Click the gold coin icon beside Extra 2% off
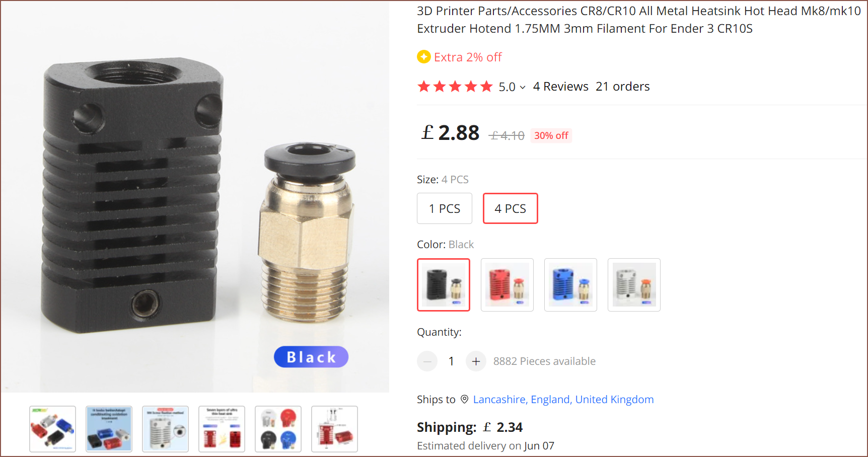Screen dimensions: 868x457 [x=424, y=57]
